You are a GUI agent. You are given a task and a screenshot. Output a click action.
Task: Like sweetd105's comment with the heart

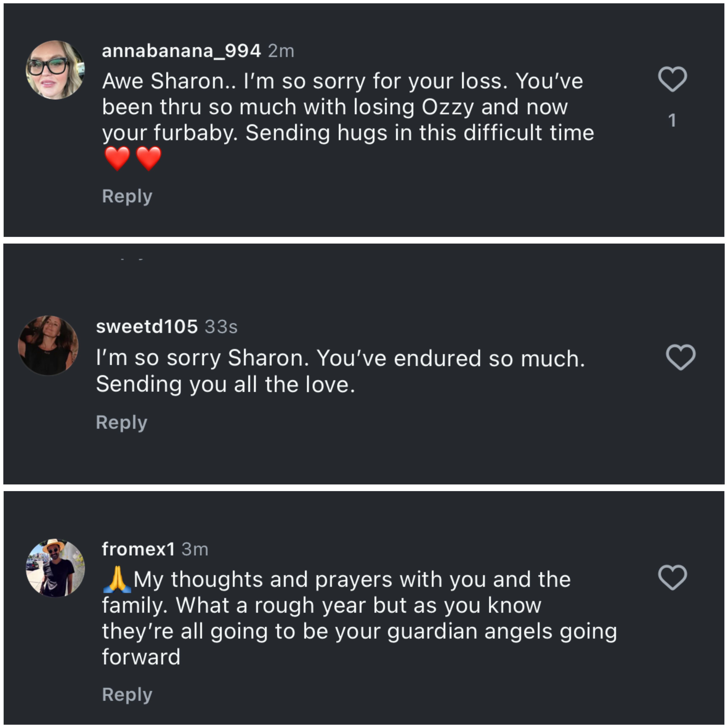pos(681,357)
